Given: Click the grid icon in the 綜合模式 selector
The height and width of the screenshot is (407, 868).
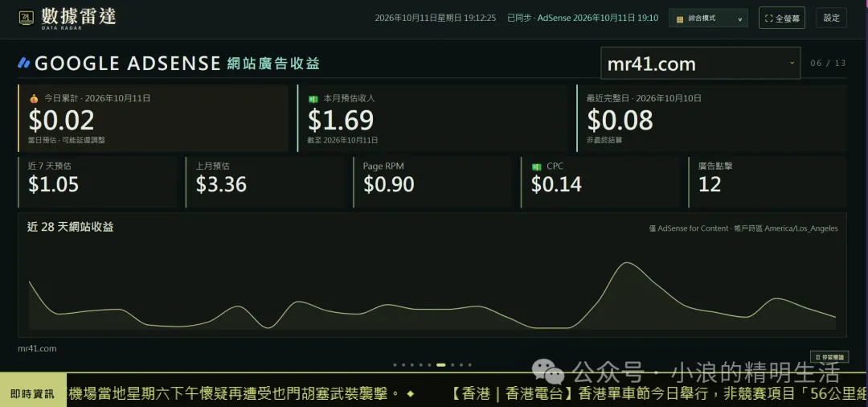Looking at the screenshot, I should 679,18.
